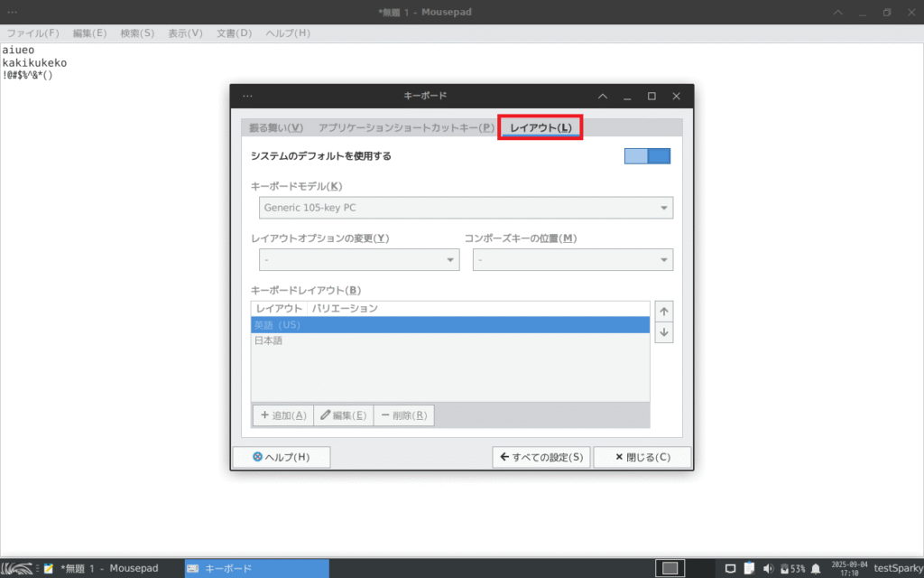The height and width of the screenshot is (578, 924).
Task: Click the move layout down arrow
Action: [664, 332]
